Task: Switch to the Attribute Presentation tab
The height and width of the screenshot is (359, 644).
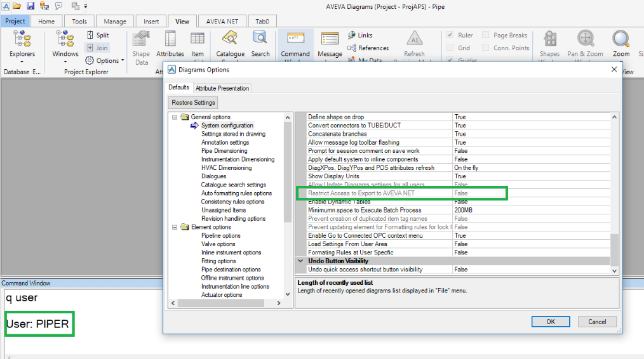Action: click(x=222, y=88)
